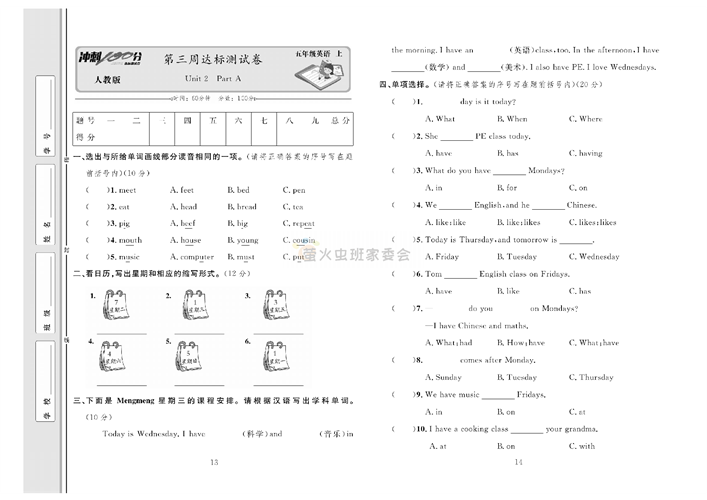Image resolution: width=707 pixels, height=500 pixels.
Task: Choose option 'A. Friday'
Action: pyautogui.click(x=442, y=257)
